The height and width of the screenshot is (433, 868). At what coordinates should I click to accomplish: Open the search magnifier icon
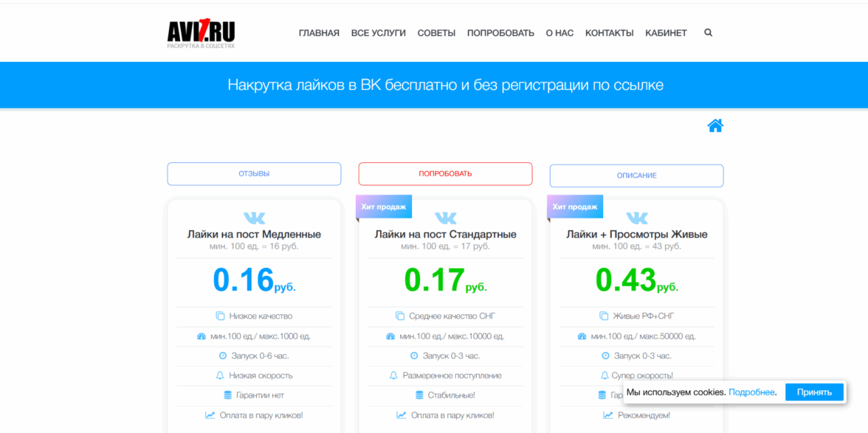708,32
